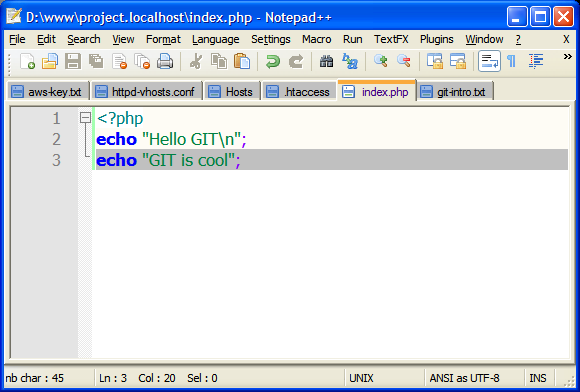Click the Close All documents icon
The image size is (580, 392).
pos(142,61)
